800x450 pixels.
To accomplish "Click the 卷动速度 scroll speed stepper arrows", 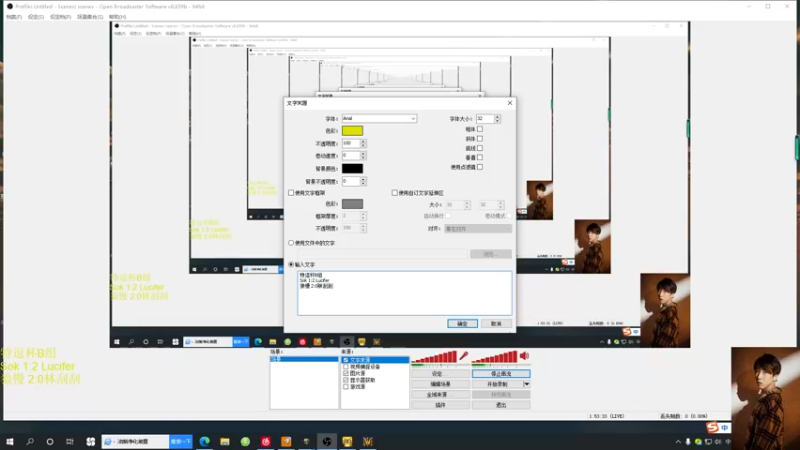I will 363,155.
